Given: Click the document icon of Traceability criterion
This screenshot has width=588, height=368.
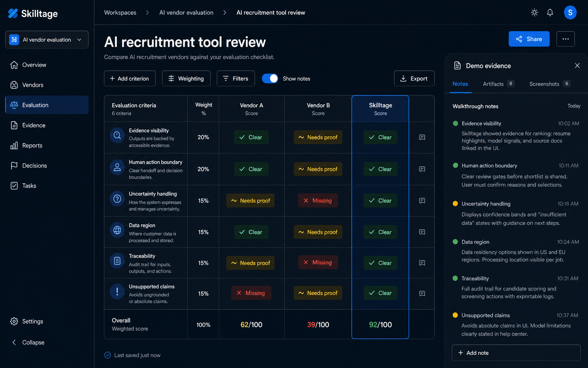Looking at the screenshot, I should [117, 261].
